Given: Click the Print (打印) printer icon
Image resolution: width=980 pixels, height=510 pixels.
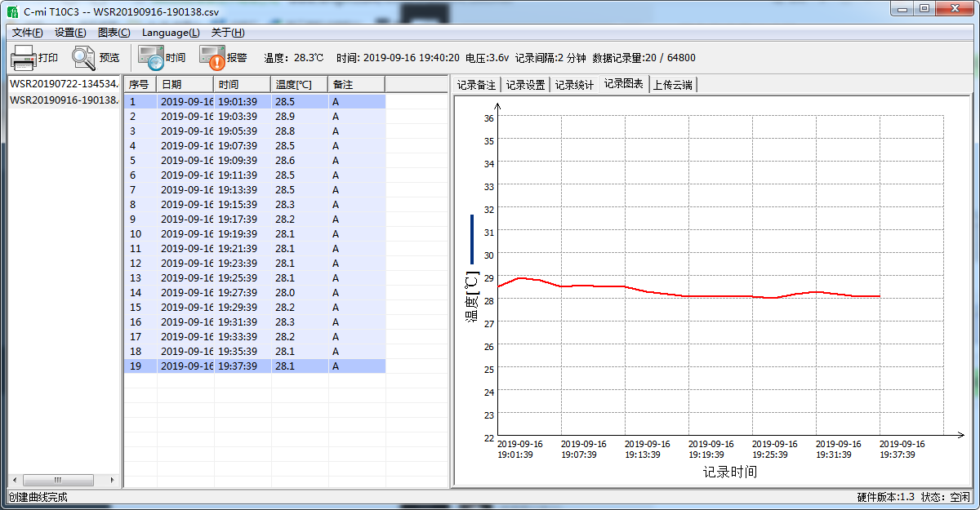Looking at the screenshot, I should coord(23,58).
